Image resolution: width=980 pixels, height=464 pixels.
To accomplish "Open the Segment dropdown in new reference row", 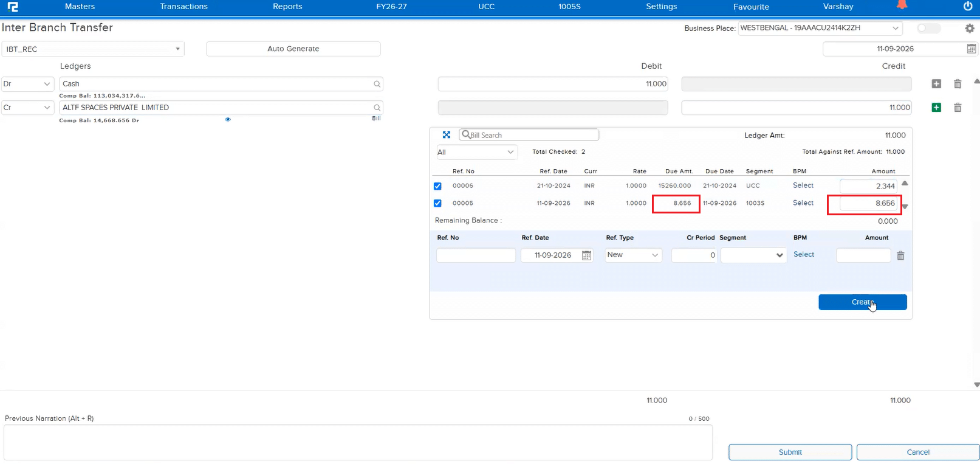I will tap(754, 255).
